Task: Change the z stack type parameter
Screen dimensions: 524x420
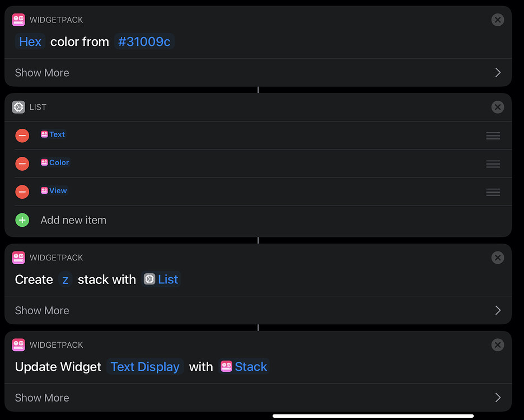Action: point(65,279)
